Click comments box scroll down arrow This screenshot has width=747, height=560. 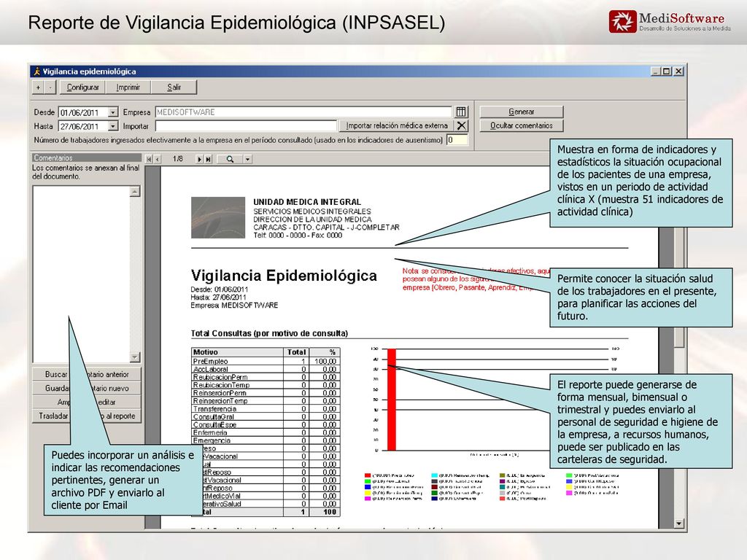point(135,357)
